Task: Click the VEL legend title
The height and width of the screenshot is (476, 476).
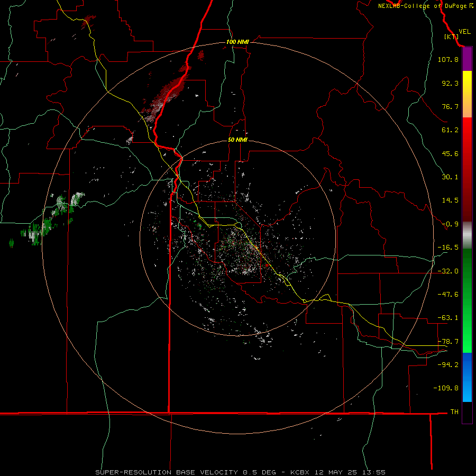Action: [464, 32]
